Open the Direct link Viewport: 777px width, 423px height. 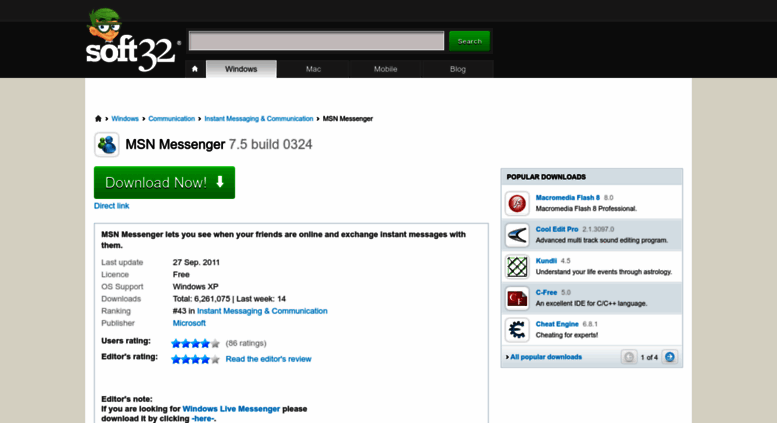[x=111, y=206]
